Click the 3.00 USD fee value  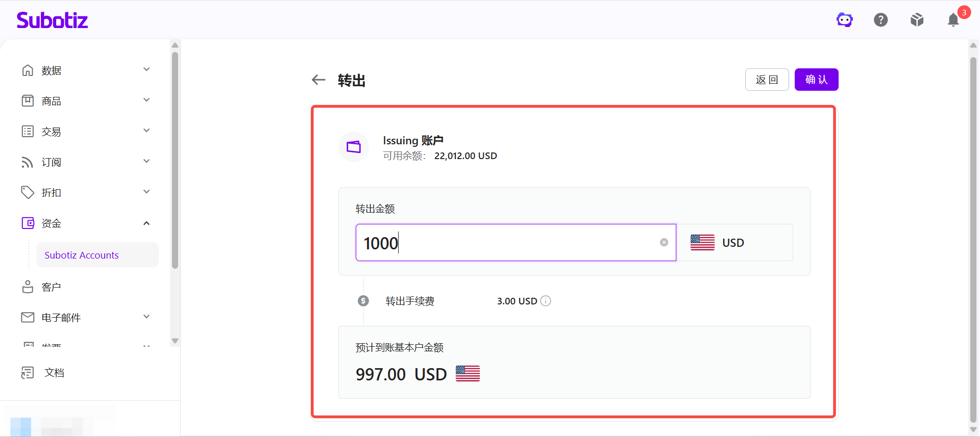click(517, 301)
